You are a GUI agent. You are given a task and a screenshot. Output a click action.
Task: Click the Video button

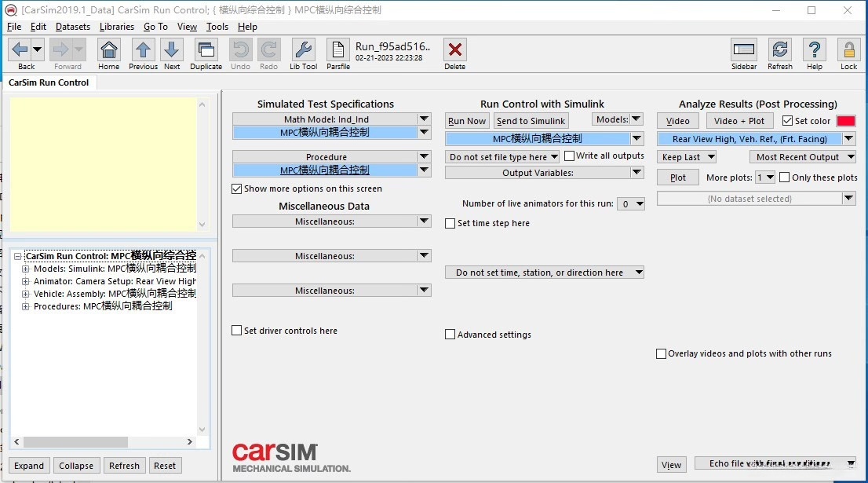pyautogui.click(x=677, y=121)
